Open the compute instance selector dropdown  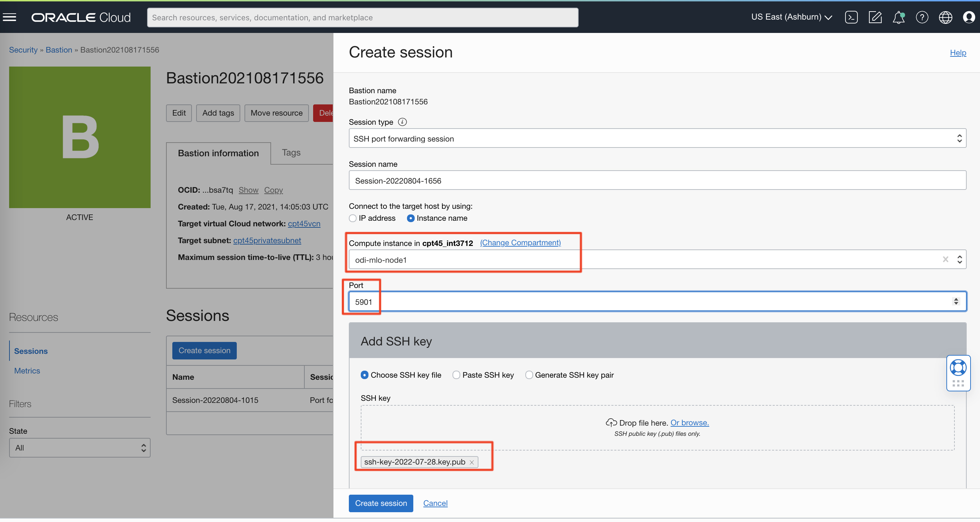(x=959, y=259)
